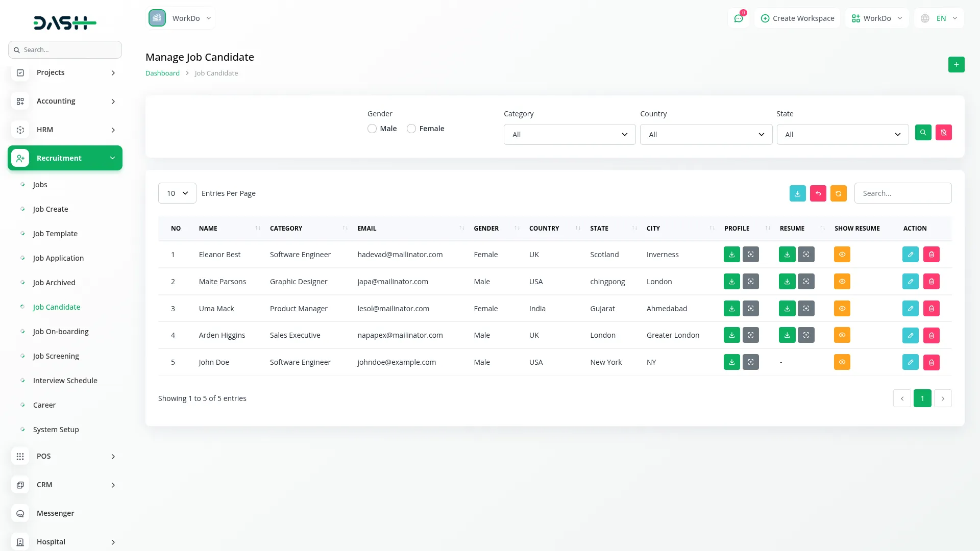Click Create Workspace button
The width and height of the screenshot is (980, 551).
pos(797,18)
